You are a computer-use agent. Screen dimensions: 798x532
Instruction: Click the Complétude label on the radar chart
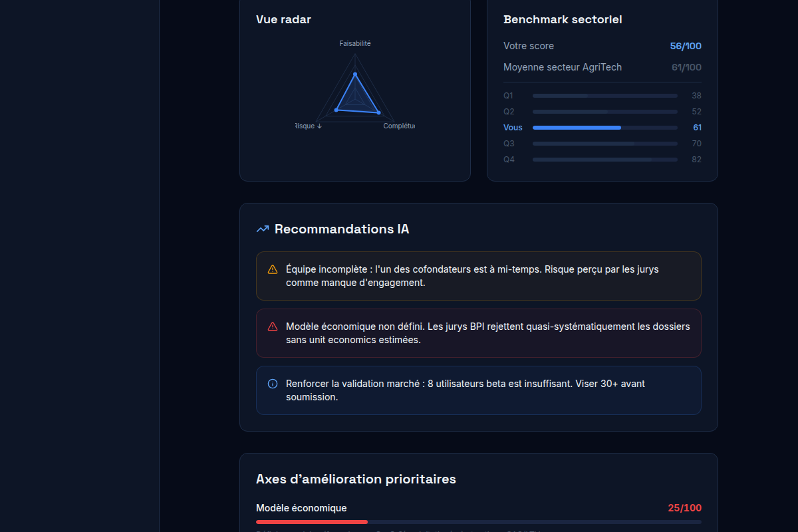(399, 126)
